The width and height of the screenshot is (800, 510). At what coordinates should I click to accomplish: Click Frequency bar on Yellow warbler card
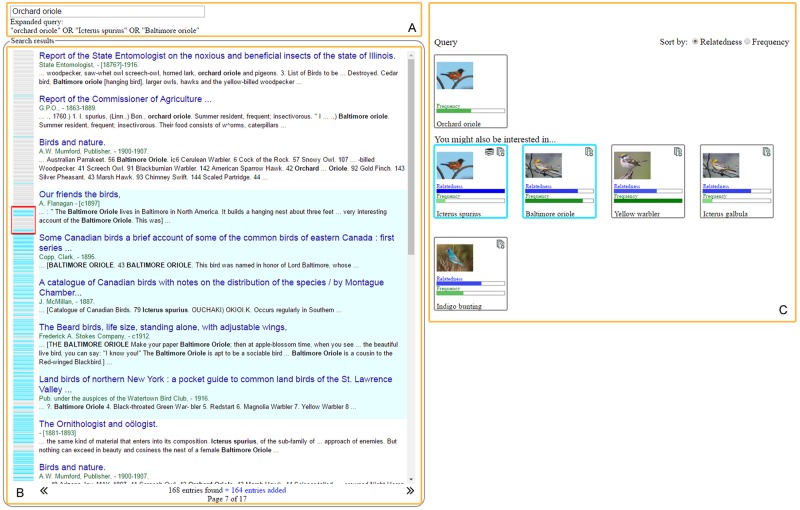pyautogui.click(x=648, y=200)
